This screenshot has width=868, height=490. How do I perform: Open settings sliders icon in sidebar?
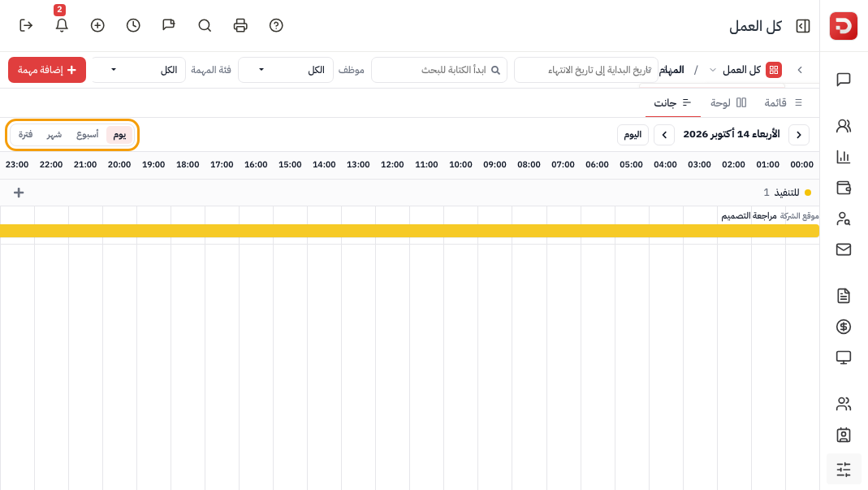[x=844, y=470]
